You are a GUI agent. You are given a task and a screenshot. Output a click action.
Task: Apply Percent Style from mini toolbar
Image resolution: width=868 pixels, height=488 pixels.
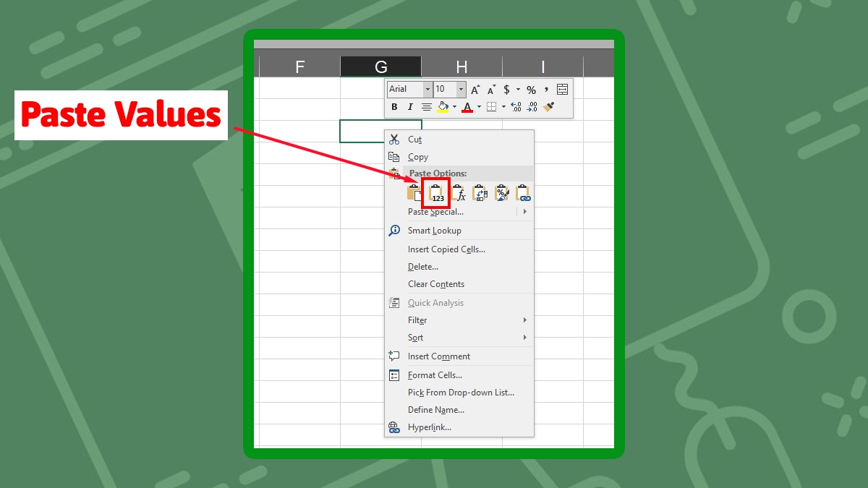pyautogui.click(x=531, y=90)
